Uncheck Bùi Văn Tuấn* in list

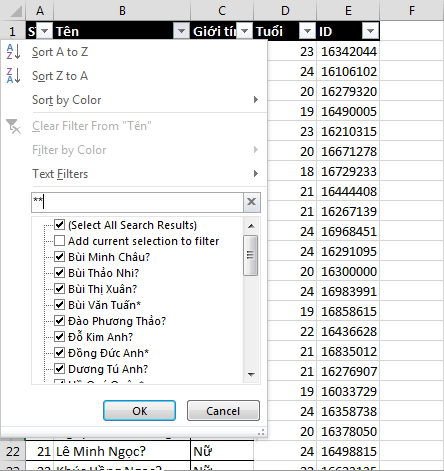(60, 305)
